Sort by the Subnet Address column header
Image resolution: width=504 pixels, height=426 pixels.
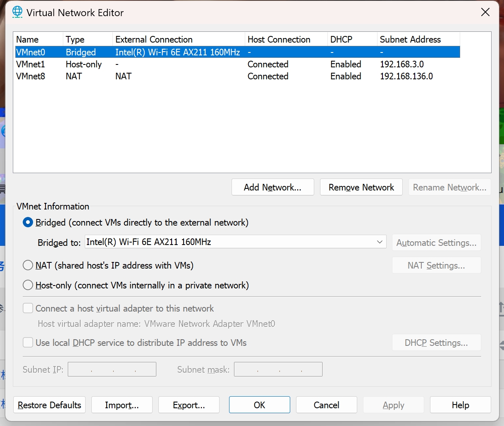click(418, 40)
